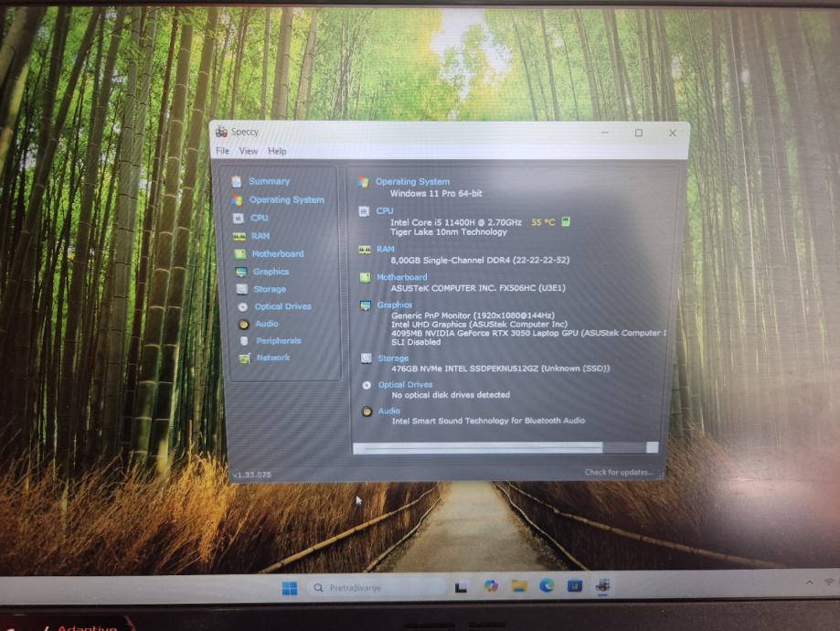Viewport: 840px width, 631px height.
Task: Click the Storage icon in summary pane
Action: point(366,358)
